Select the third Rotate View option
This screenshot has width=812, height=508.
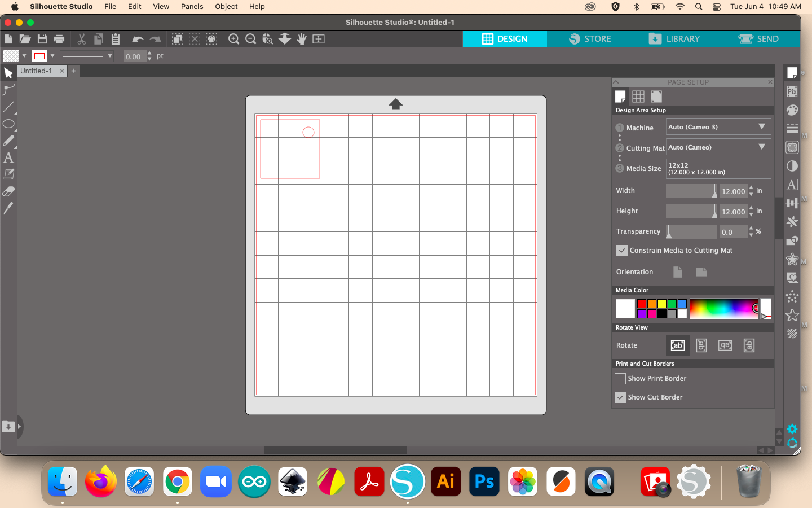pos(725,345)
